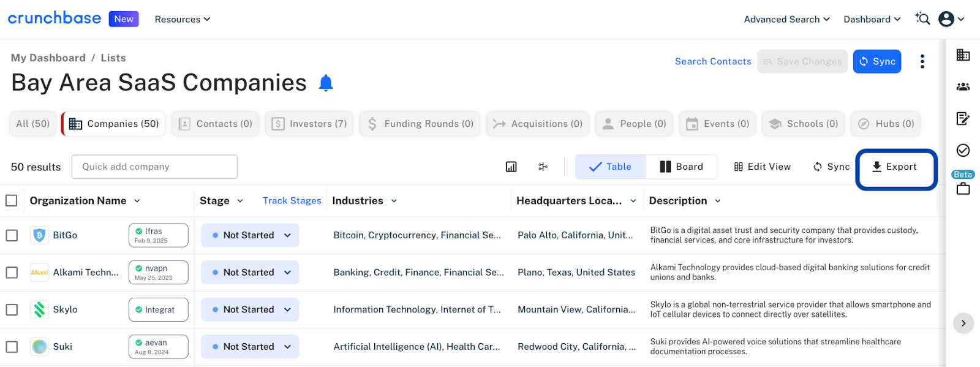980x367 pixels.
Task: Check the BitGo row checkbox
Action: (x=12, y=235)
